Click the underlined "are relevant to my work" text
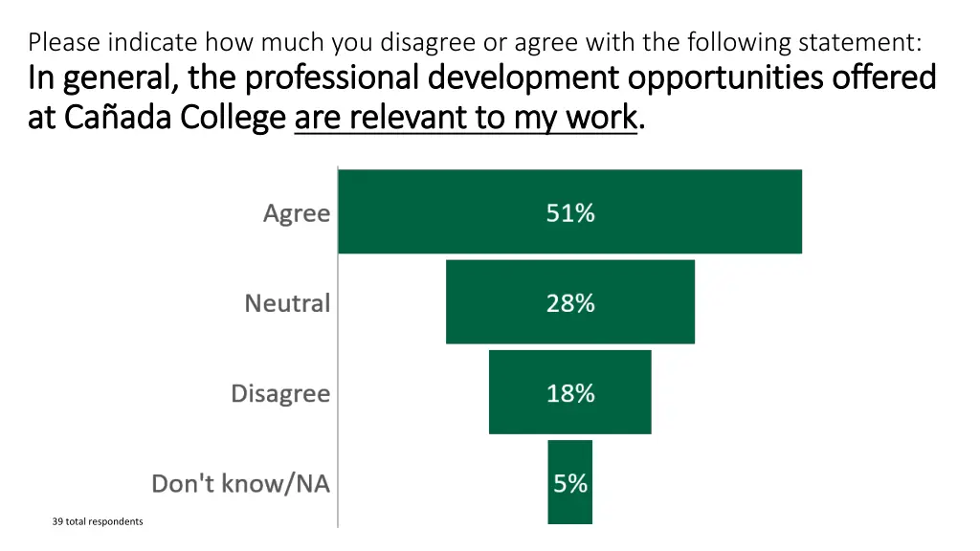The width and height of the screenshot is (980, 551). [x=465, y=118]
